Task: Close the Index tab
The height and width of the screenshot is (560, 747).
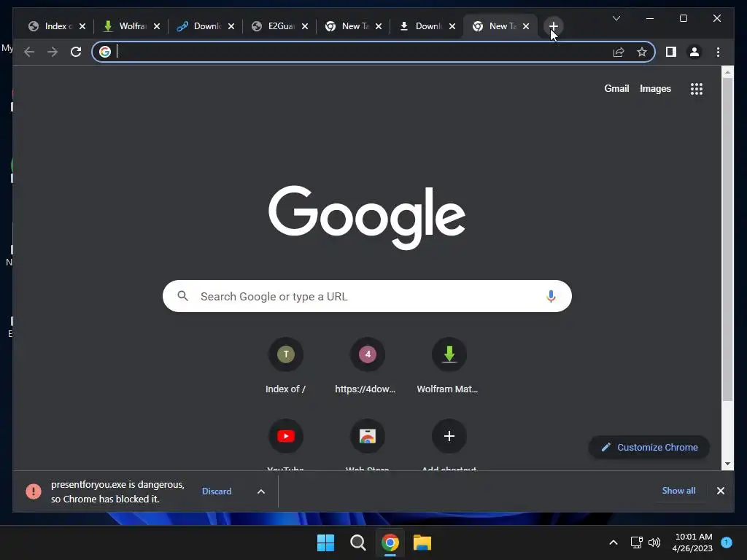Action: (x=82, y=26)
